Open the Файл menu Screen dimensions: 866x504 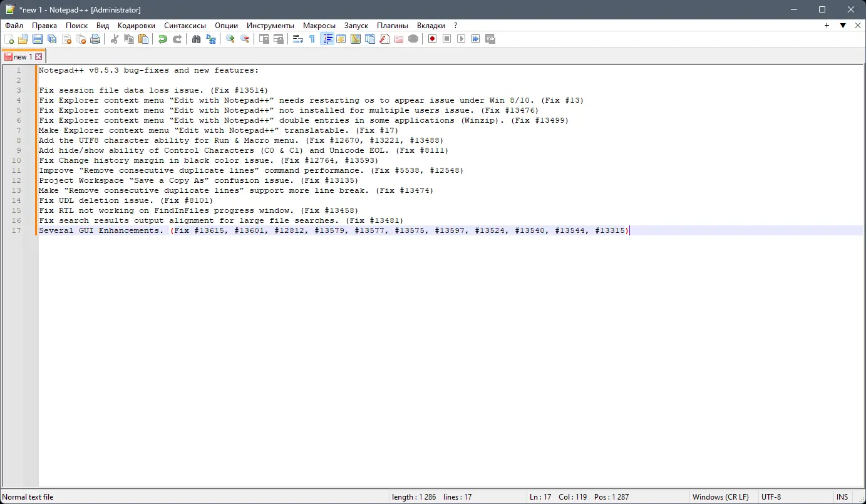pyautogui.click(x=14, y=26)
